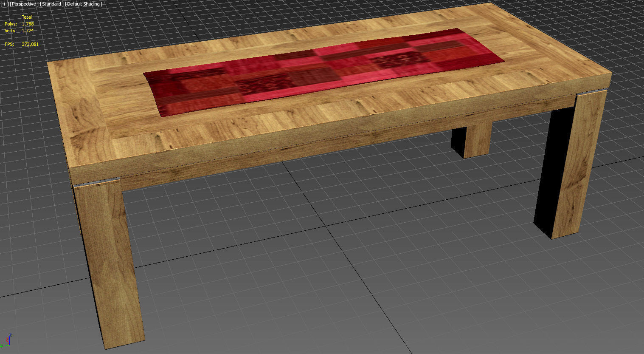Click the Verts count value 1.774
The width and height of the screenshot is (644, 354).
click(28, 31)
